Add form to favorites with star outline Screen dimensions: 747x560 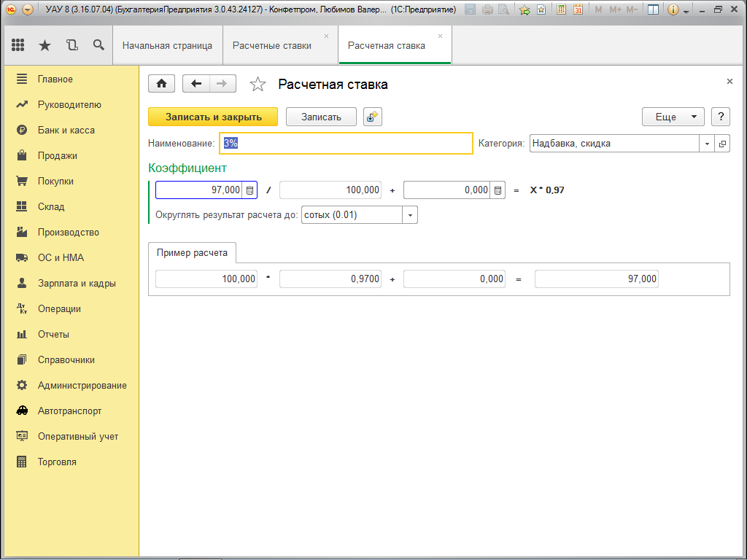coord(258,85)
